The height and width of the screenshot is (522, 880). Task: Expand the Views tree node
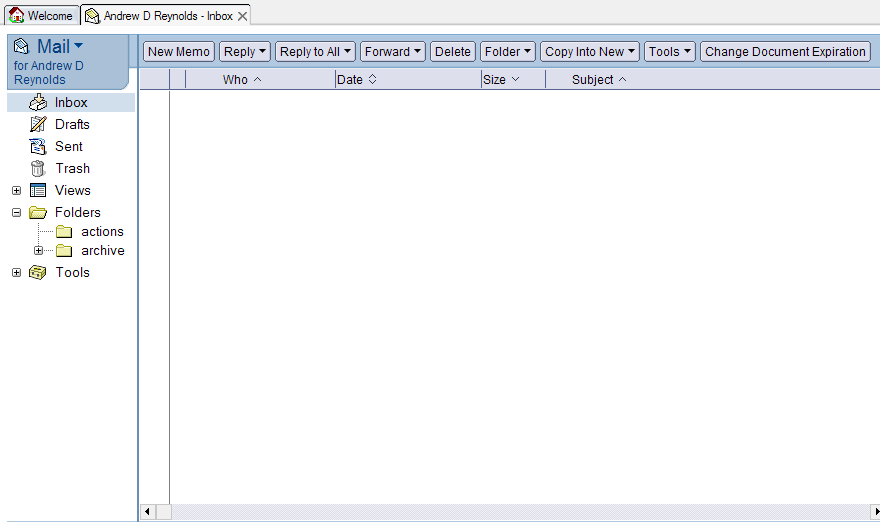[16, 191]
